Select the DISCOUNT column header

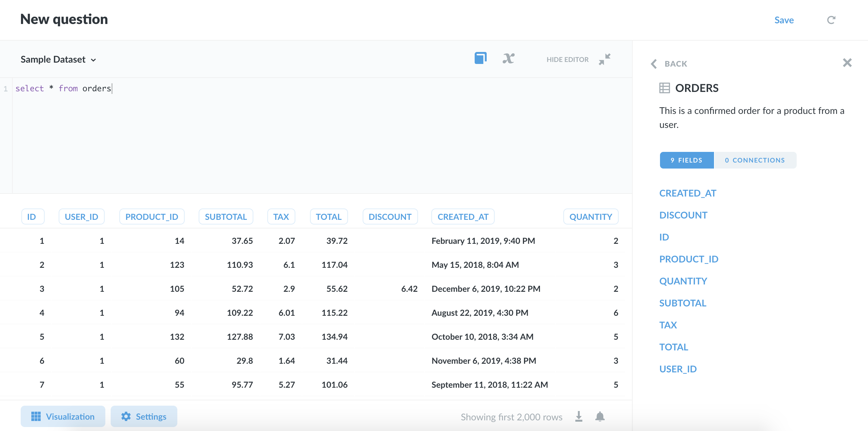click(x=390, y=216)
